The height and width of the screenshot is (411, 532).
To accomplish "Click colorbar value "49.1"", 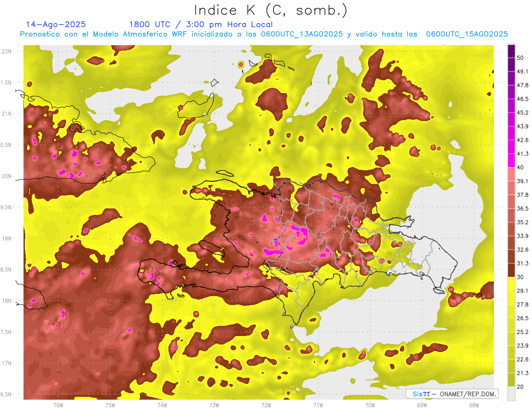I will [x=522, y=71].
